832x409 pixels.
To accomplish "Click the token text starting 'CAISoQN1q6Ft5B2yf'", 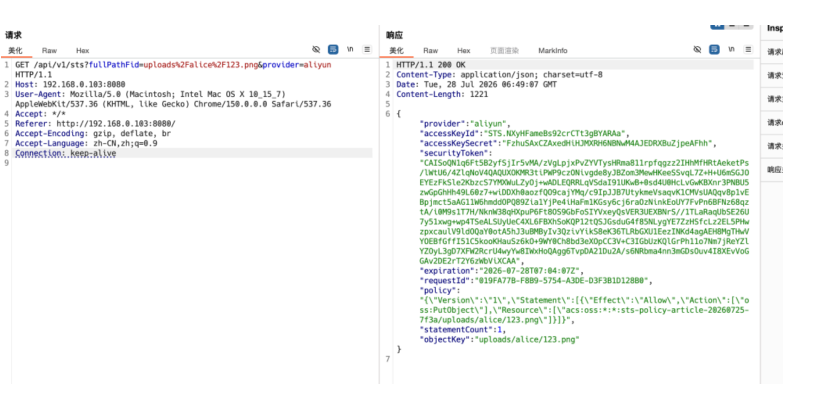I will click(x=584, y=212).
